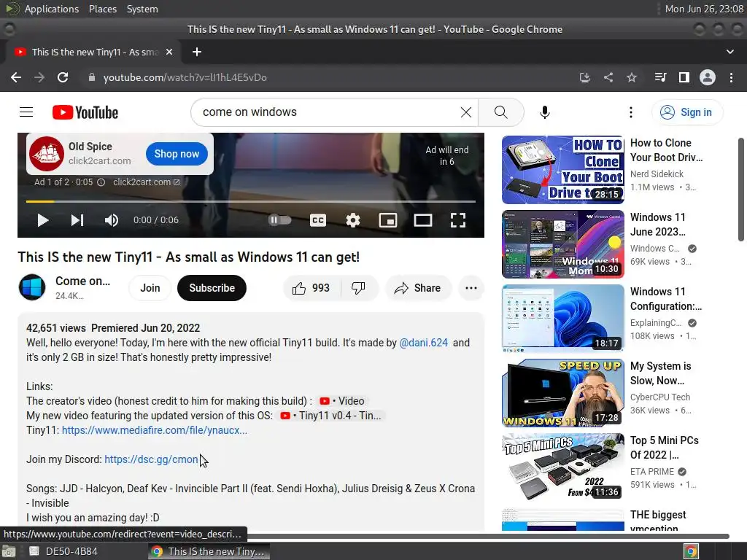Open click2cart.com ad link
This screenshot has height=560, width=747.
[146, 182]
